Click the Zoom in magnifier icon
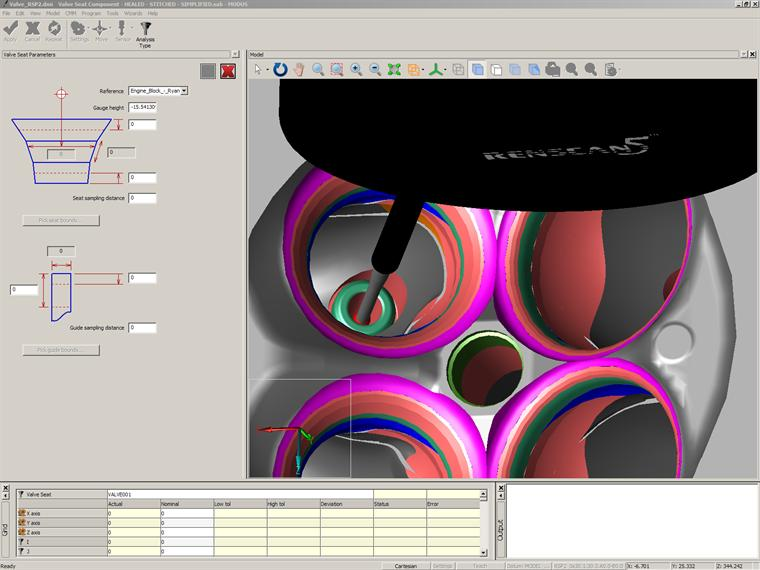Screen dimensions: 760x570 click(x=356, y=69)
